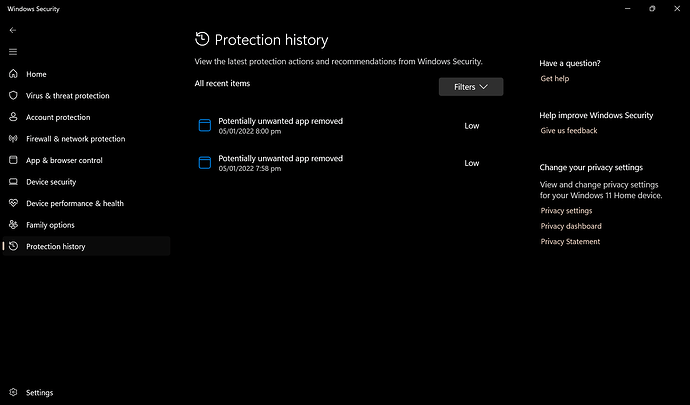
Task: Toggle the hamburger navigation menu icon
Action: click(x=13, y=52)
